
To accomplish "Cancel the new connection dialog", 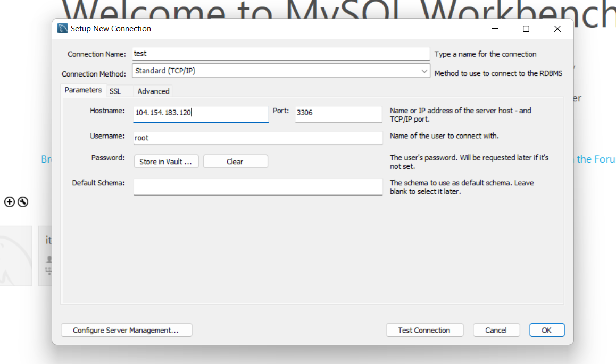I will pyautogui.click(x=496, y=331).
